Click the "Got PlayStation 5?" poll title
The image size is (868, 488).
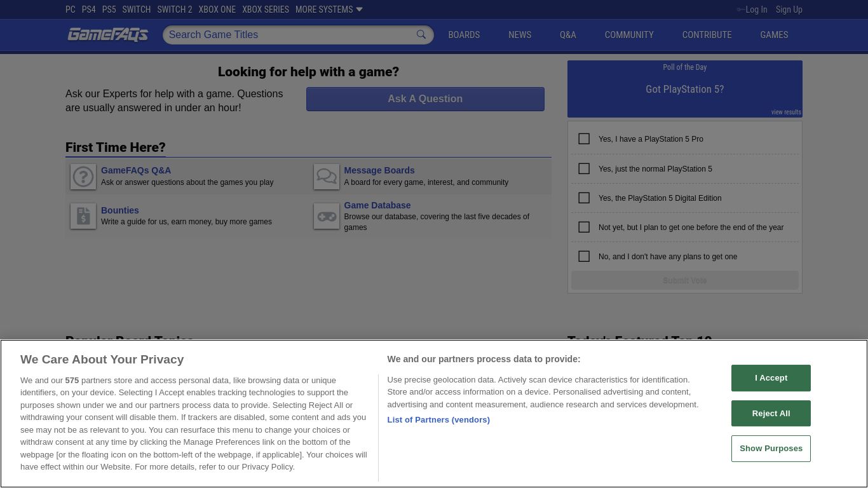point(685,90)
